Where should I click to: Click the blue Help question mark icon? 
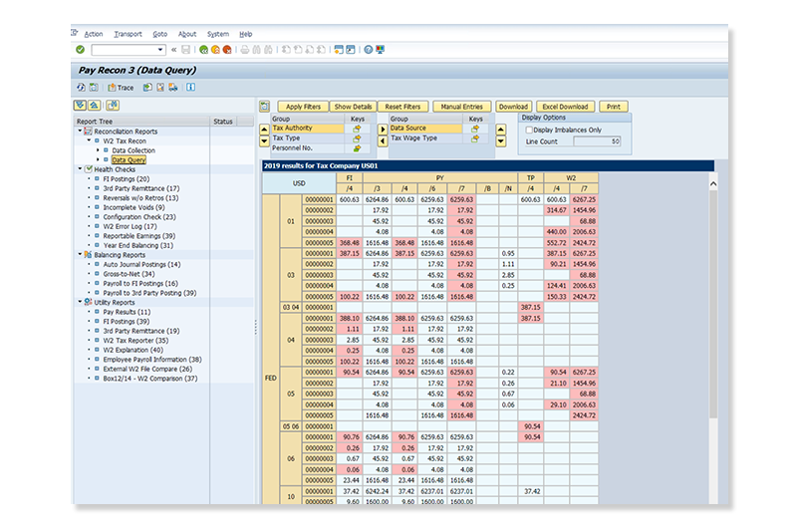(369, 50)
